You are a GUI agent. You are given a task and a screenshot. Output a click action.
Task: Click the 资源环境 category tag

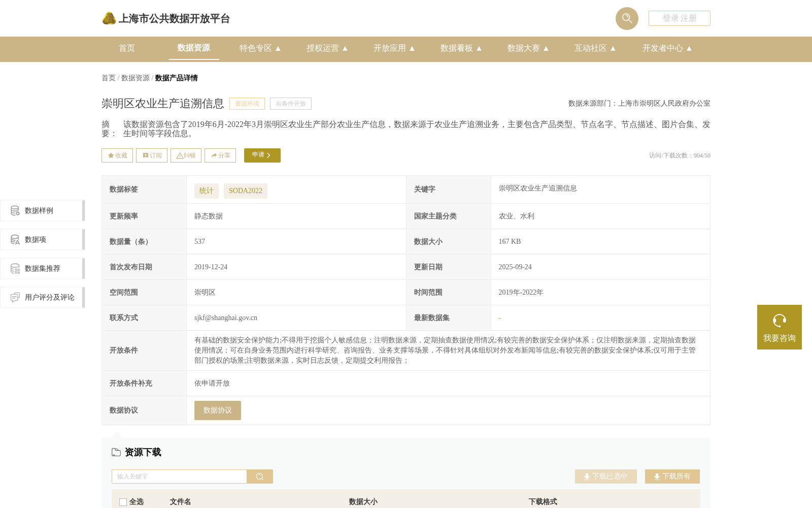[x=247, y=104]
